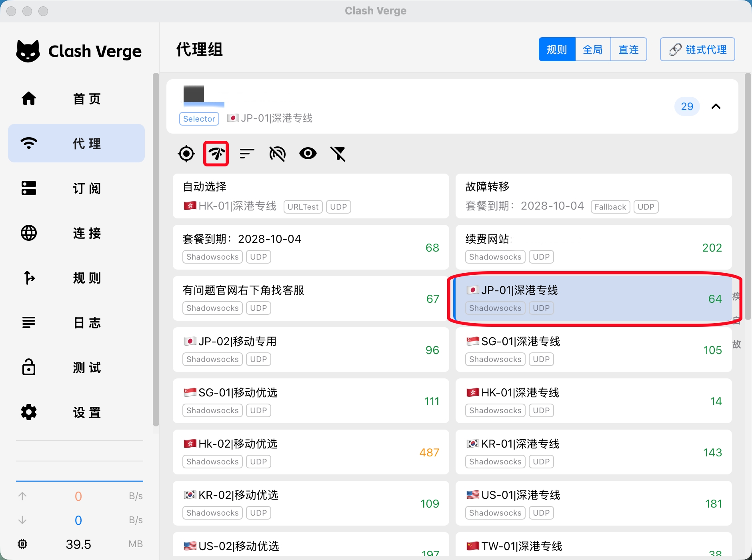This screenshot has width=752, height=560.
Task: Click the crossed-out filter icon
Action: [338, 154]
